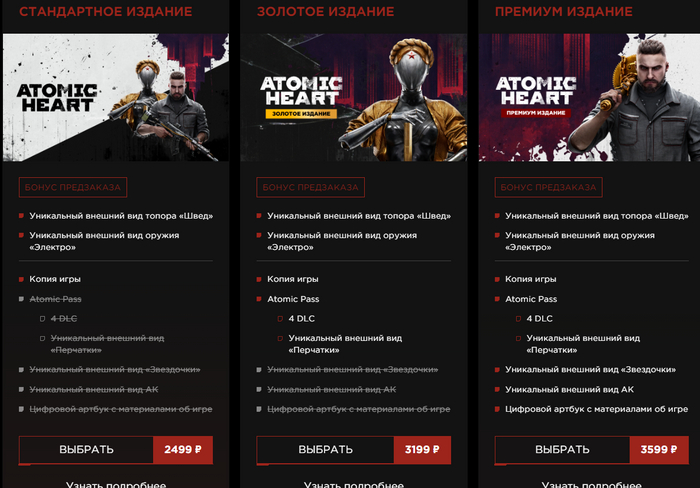This screenshot has width=700, height=488.
Task: Click the 3599 ₽ price tag
Action: 659,450
